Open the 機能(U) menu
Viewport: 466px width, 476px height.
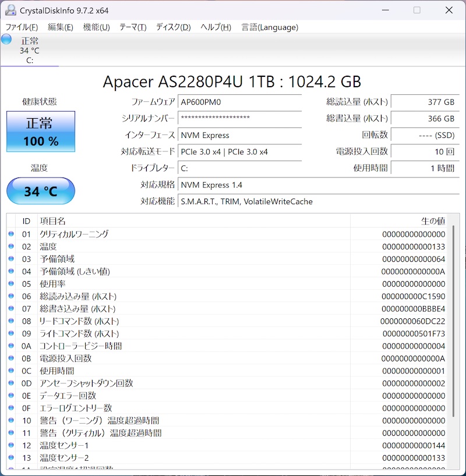(x=96, y=27)
